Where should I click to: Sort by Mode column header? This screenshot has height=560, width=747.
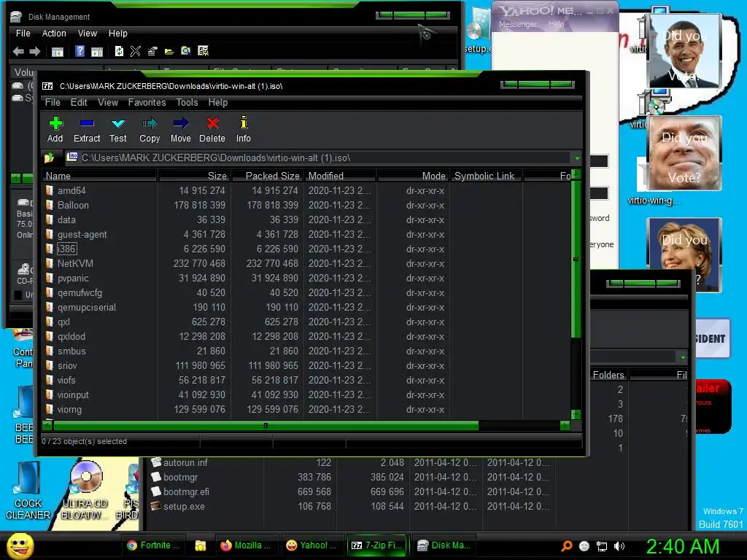coord(413,176)
